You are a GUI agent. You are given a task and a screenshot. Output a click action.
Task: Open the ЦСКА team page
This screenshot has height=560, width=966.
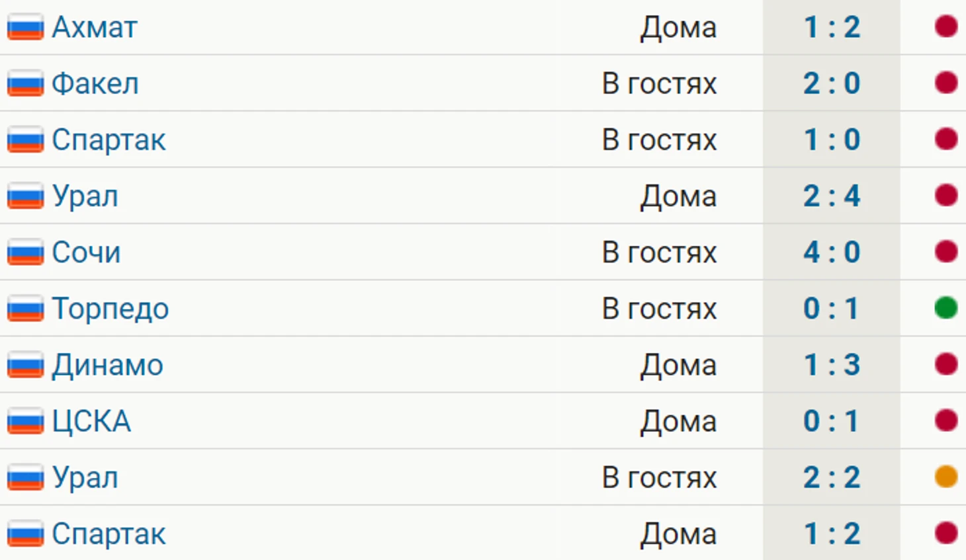click(x=92, y=421)
